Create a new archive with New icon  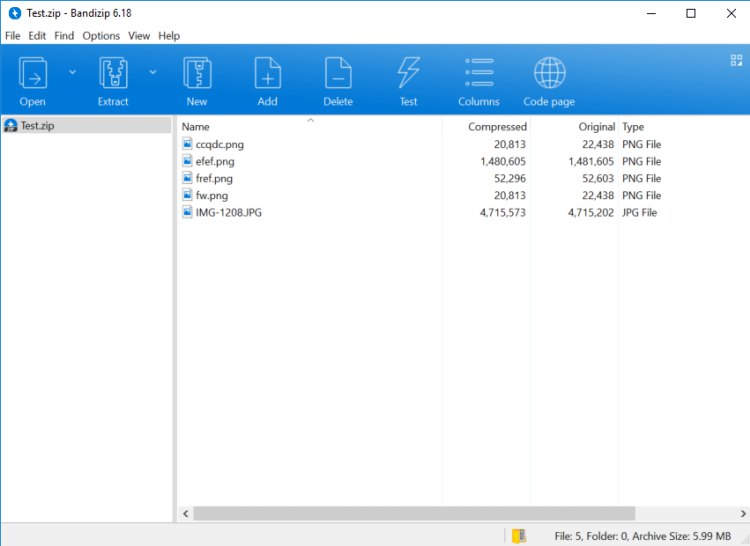point(197,75)
